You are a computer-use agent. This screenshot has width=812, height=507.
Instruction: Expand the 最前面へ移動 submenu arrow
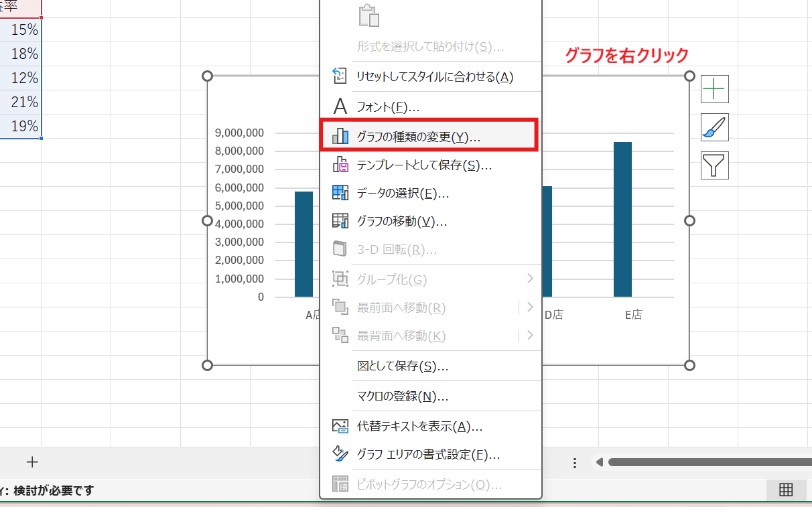point(530,307)
